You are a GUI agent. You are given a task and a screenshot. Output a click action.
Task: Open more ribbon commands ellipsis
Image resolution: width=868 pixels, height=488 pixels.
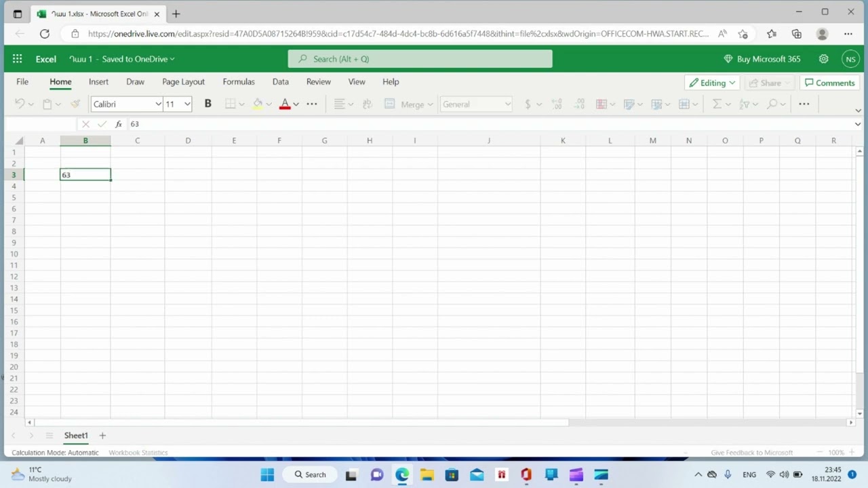tap(804, 104)
